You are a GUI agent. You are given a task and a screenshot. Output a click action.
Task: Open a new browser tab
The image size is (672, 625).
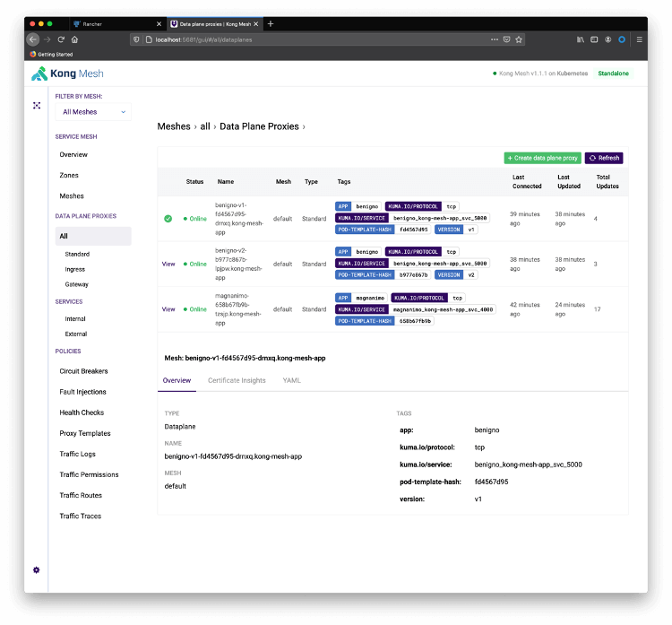271,23
